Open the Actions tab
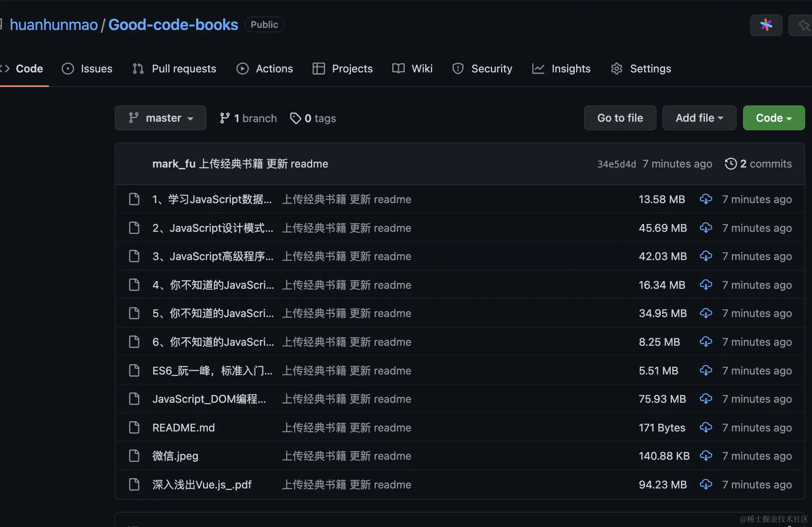The width and height of the screenshot is (812, 527). (x=265, y=69)
